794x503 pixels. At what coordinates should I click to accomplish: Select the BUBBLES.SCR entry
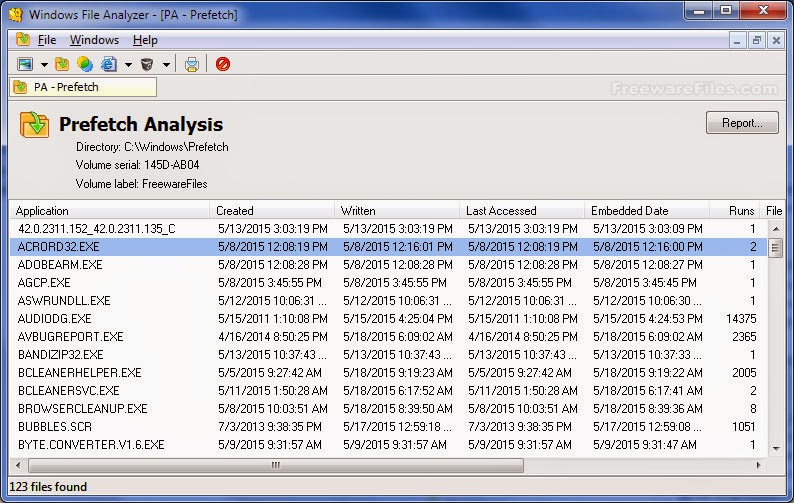55,427
